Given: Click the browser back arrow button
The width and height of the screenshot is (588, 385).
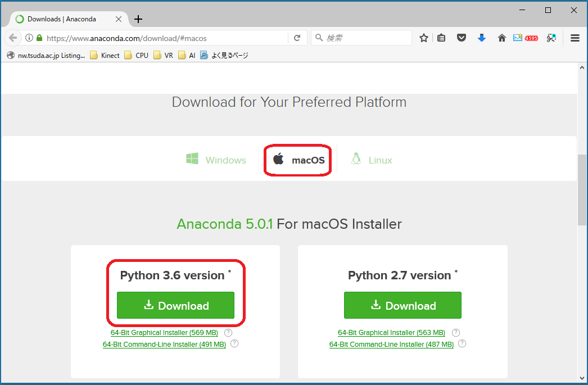Looking at the screenshot, I should 13,38.
